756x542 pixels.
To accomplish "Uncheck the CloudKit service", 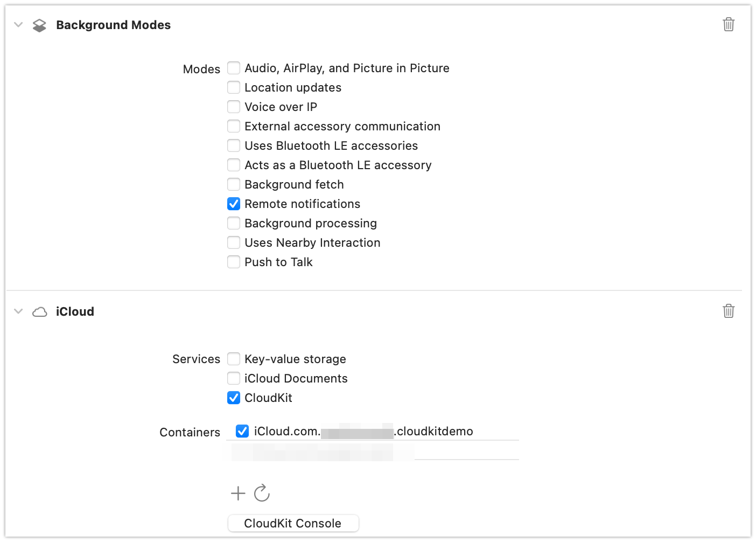I will (233, 398).
